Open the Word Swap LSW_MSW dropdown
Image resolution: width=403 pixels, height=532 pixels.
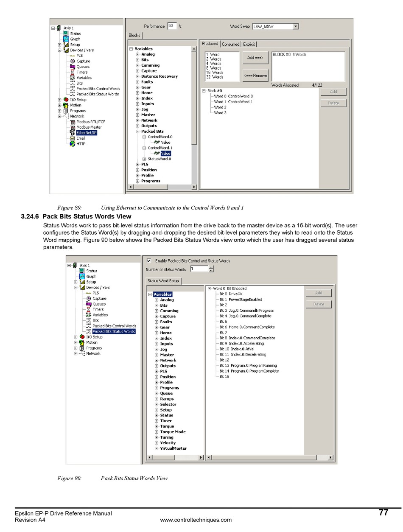[x=296, y=26]
